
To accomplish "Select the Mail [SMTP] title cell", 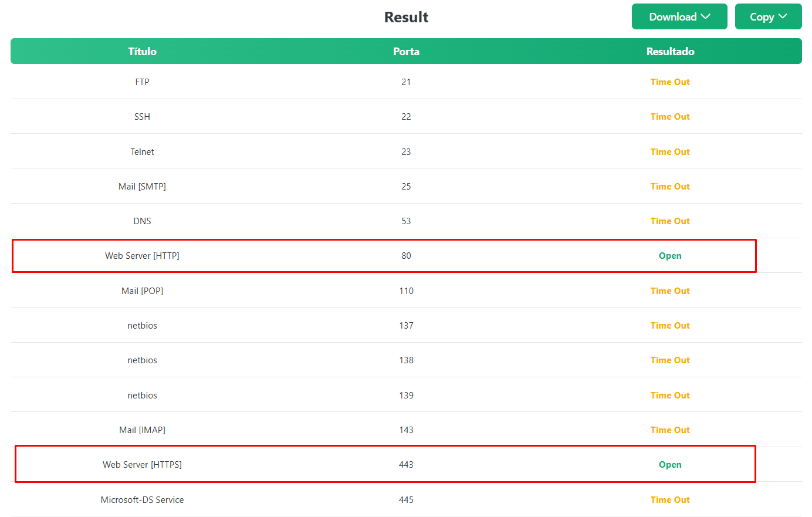I will pyautogui.click(x=142, y=187).
